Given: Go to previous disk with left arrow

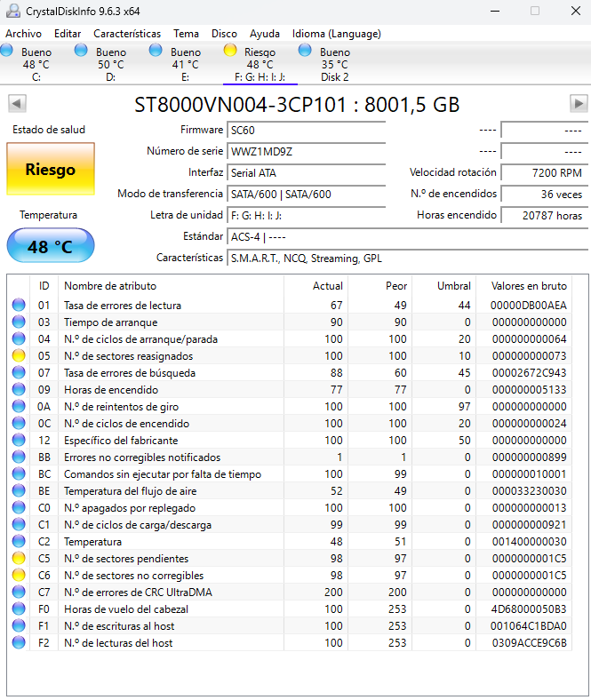Looking at the screenshot, I should (16, 104).
